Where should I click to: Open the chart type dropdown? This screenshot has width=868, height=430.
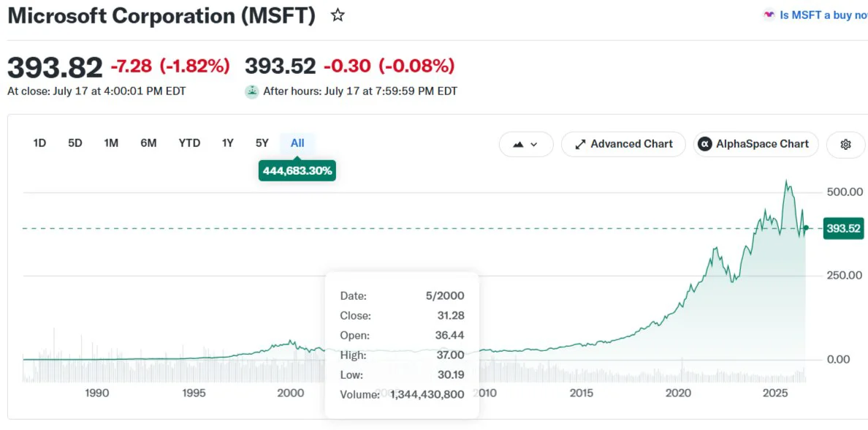(x=526, y=144)
